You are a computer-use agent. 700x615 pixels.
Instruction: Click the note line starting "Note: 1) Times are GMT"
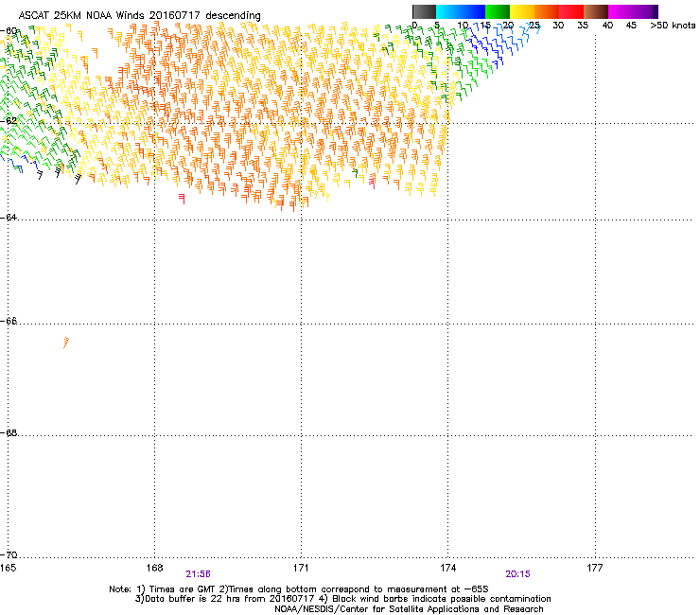click(x=299, y=589)
